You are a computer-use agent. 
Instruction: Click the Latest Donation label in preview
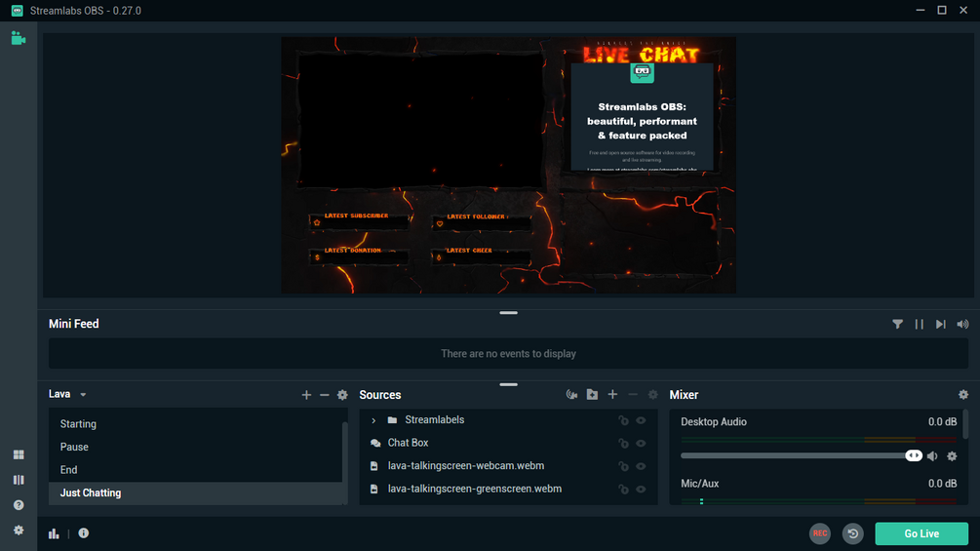pyautogui.click(x=352, y=250)
